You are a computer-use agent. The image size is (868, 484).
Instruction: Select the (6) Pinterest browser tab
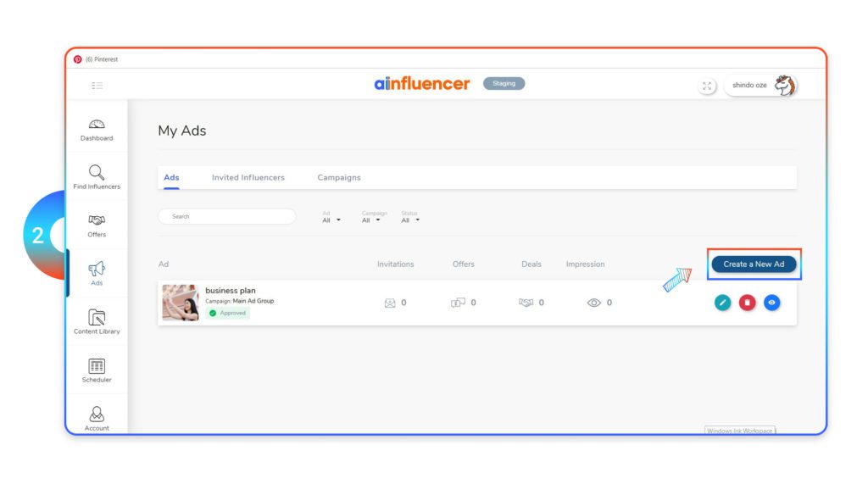pos(96,59)
